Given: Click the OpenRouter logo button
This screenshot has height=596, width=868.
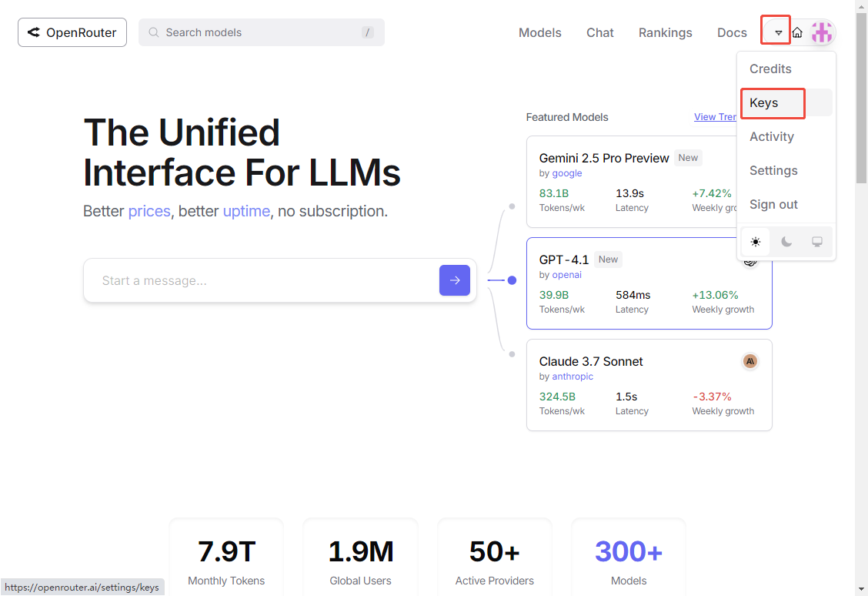Looking at the screenshot, I should click(x=72, y=32).
